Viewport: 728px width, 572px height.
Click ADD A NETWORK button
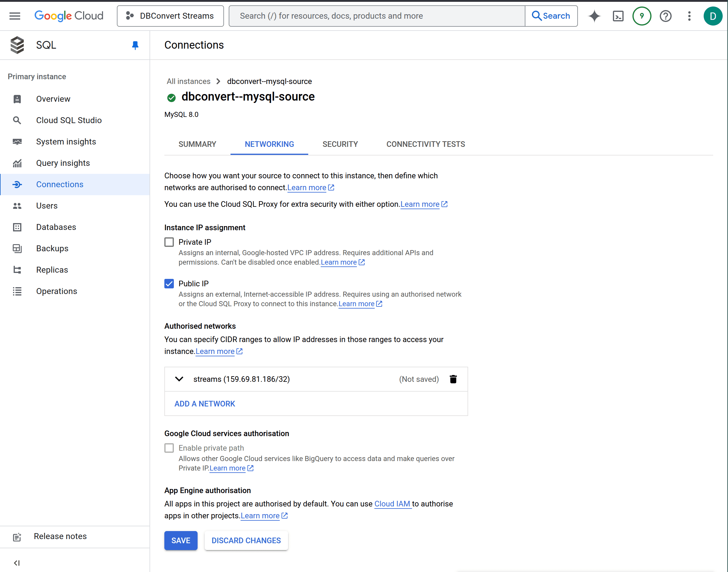pyautogui.click(x=205, y=403)
